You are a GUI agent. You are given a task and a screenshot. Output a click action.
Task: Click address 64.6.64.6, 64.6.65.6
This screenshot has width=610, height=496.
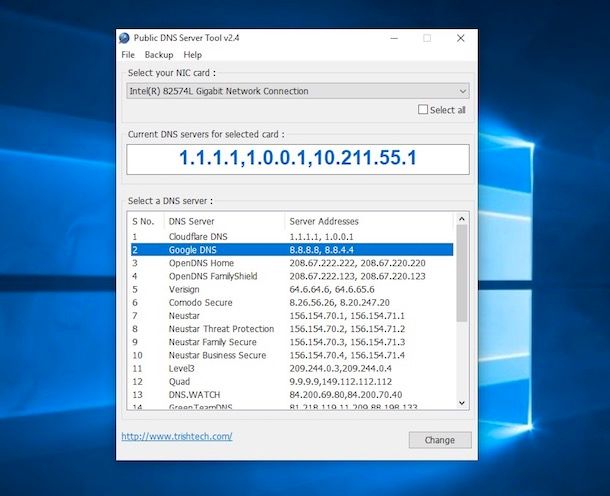pos(332,289)
